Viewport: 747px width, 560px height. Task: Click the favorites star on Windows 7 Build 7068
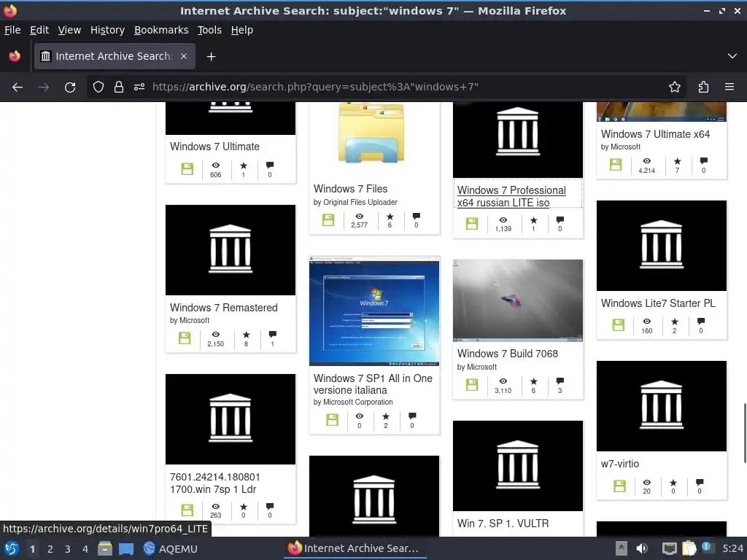(x=533, y=381)
